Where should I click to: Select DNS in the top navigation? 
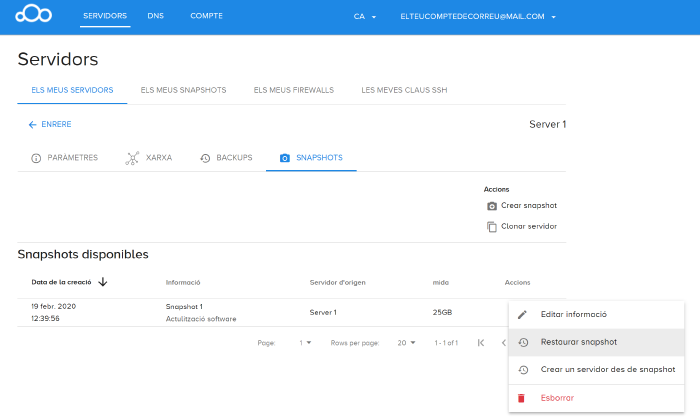coord(155,16)
